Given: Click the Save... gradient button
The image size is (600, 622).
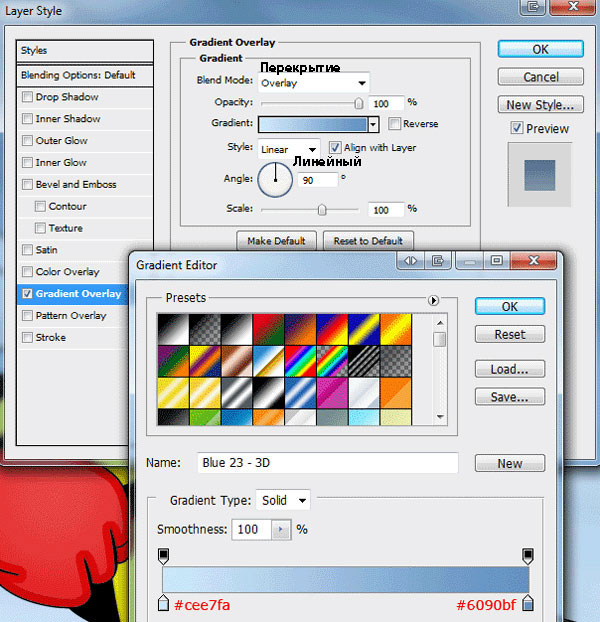Looking at the screenshot, I should point(510,397).
